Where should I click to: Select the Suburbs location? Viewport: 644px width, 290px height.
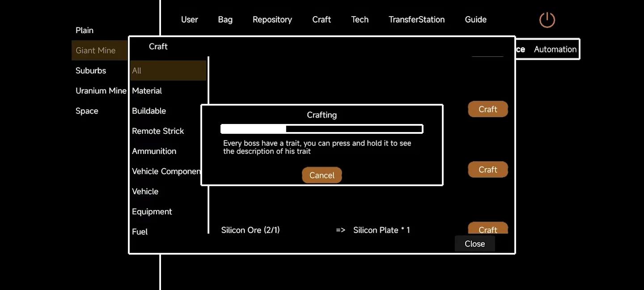pyautogui.click(x=91, y=71)
